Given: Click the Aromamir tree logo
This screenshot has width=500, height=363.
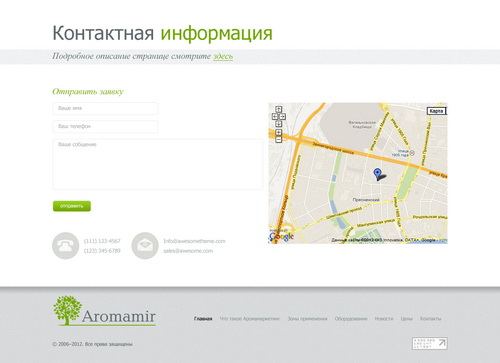Looking at the screenshot, I should click(x=104, y=310).
